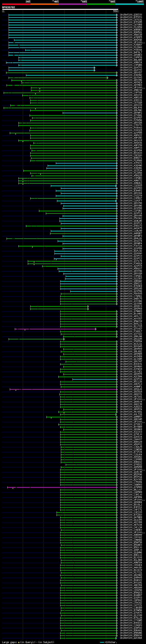Open the UniRef100_B7FHT0 hit label

131,17
